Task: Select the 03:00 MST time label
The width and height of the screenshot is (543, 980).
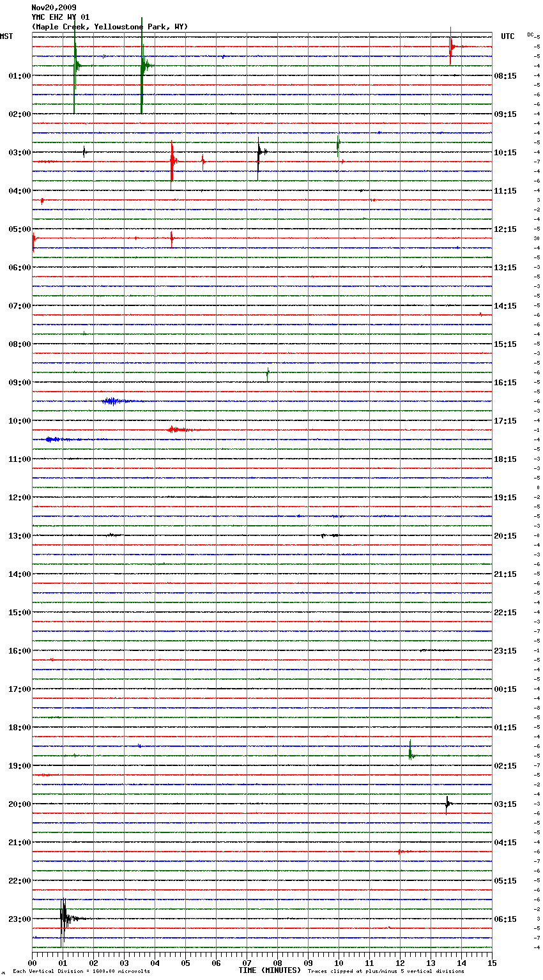Action: coord(20,153)
